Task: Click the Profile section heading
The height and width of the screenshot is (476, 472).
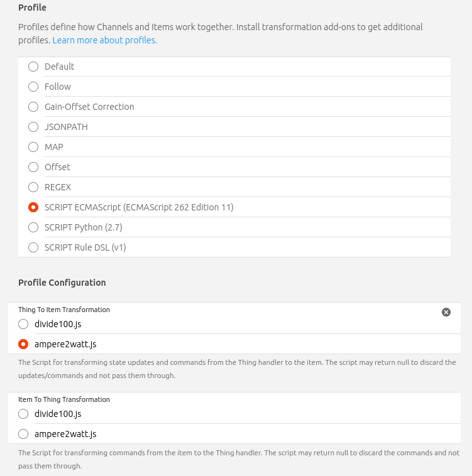Action: (32, 8)
